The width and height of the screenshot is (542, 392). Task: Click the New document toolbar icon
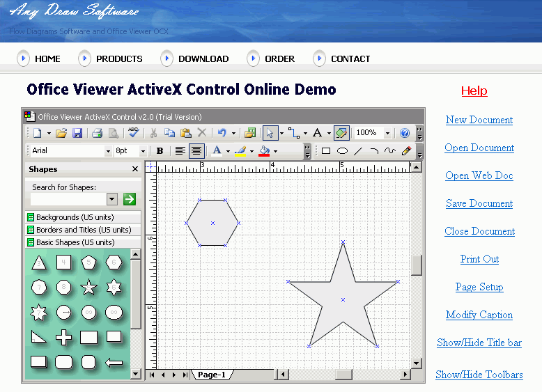tap(38, 133)
